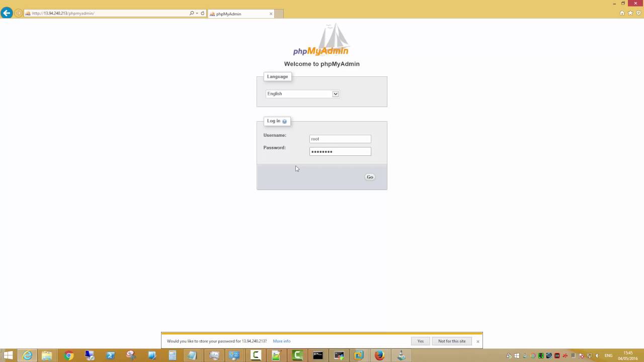Choose Yes to store the password
Image resolution: width=644 pixels, height=362 pixels.
420,341
